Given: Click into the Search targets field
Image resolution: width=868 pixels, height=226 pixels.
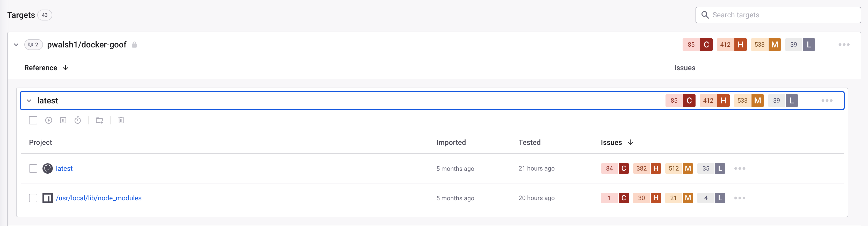Looking at the screenshot, I should 782,15.
